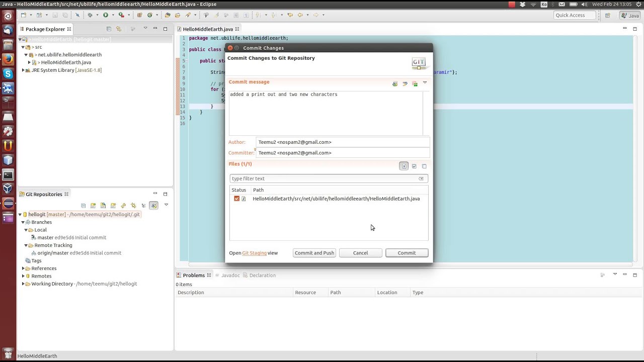Image resolution: width=644 pixels, height=362 pixels.
Task: Open the Git Staging view link
Action: point(254,253)
